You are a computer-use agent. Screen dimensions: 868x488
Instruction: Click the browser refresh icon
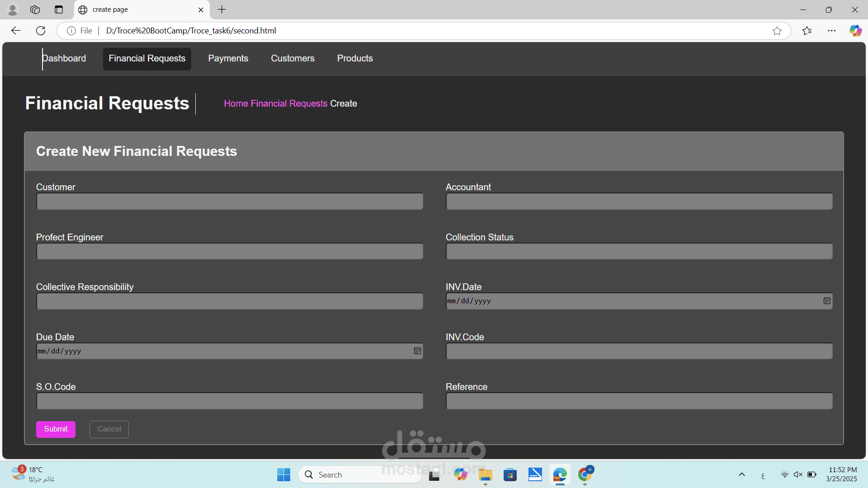click(41, 31)
